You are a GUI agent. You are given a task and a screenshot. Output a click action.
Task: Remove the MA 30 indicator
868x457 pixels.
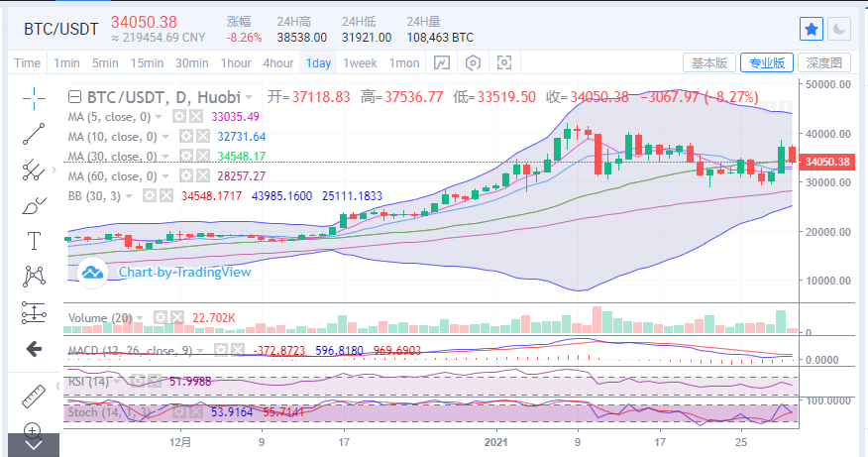coord(203,157)
